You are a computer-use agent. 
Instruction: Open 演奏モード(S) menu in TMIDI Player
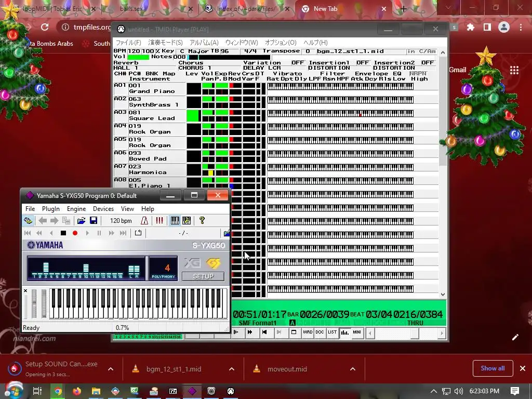tap(165, 43)
